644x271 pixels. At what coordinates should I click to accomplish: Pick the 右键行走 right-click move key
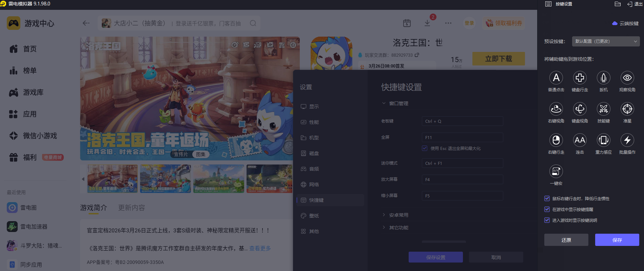point(556,140)
